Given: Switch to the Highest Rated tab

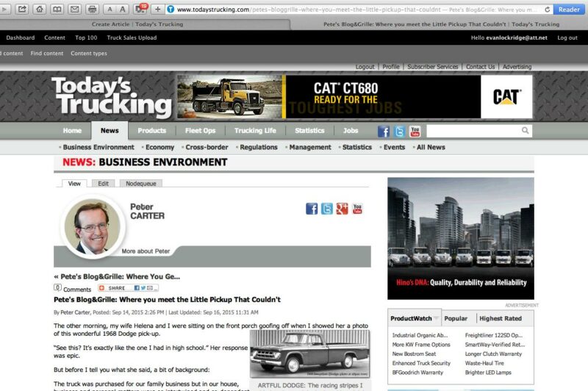Looking at the screenshot, I should click(x=501, y=318).
